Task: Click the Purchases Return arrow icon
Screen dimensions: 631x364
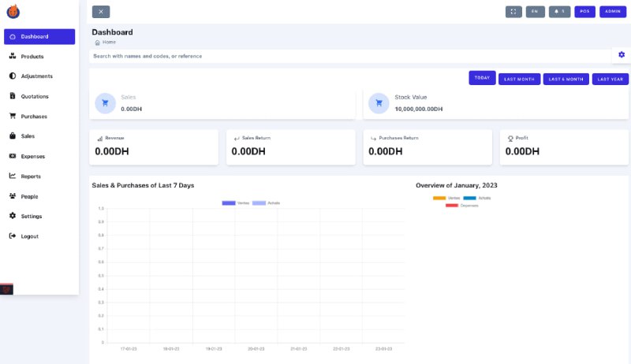Action: (x=373, y=139)
